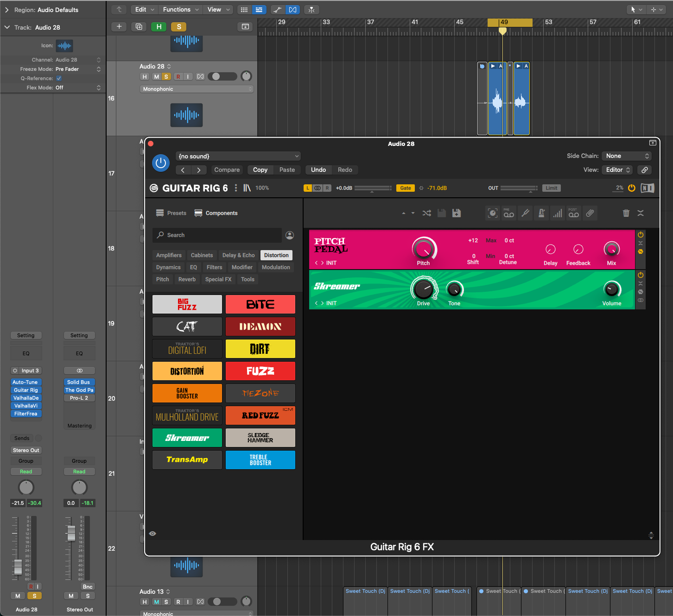The width and height of the screenshot is (673, 616).
Task: Collapse all rack modules icon
Action: 641,213
